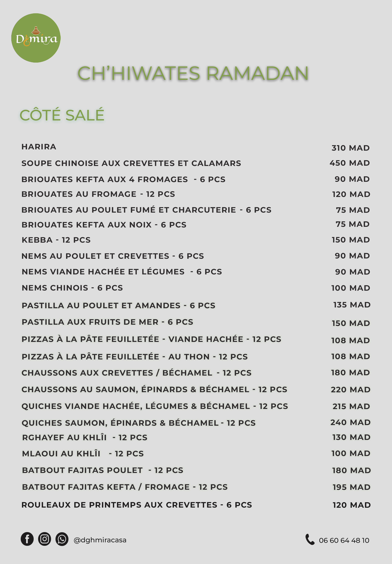Click the phone handset icon
The image size is (392, 564).
coord(310,539)
